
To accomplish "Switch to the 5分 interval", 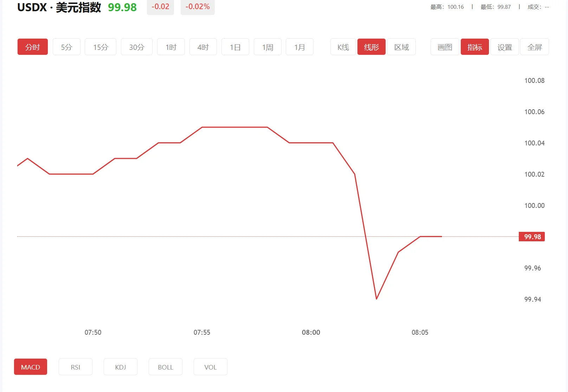I will (x=66, y=47).
